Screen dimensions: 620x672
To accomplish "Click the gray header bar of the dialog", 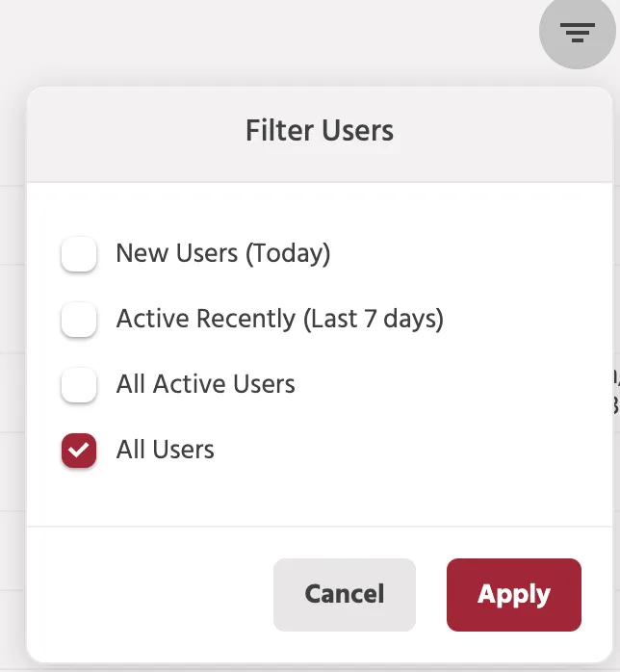I will click(x=320, y=135).
